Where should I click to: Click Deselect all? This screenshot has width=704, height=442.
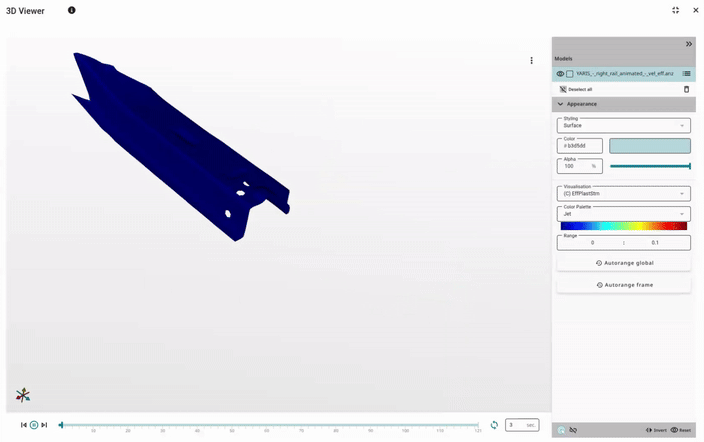(576, 89)
